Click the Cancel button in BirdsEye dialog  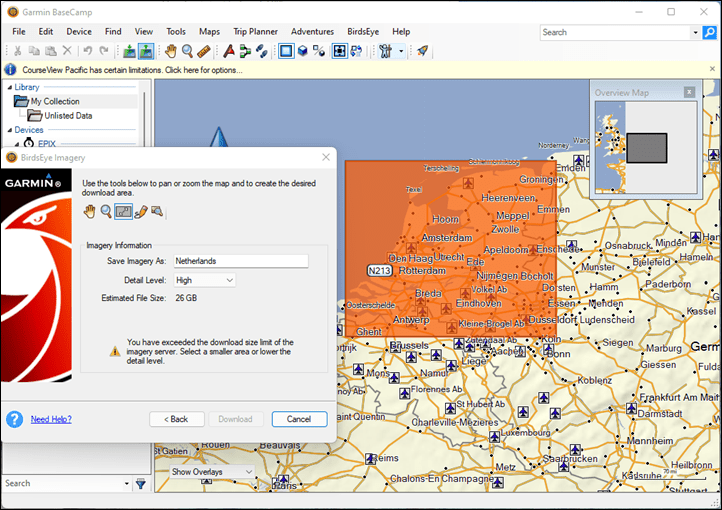(x=299, y=419)
